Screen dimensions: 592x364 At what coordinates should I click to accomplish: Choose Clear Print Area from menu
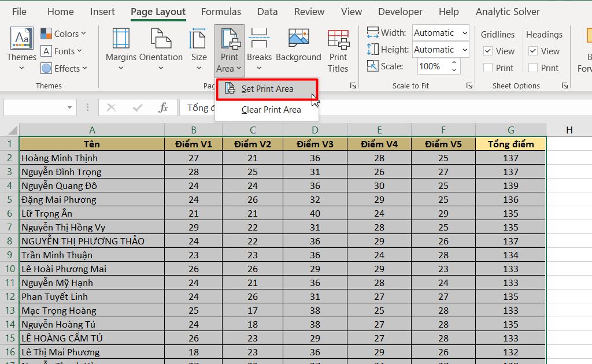pos(271,110)
